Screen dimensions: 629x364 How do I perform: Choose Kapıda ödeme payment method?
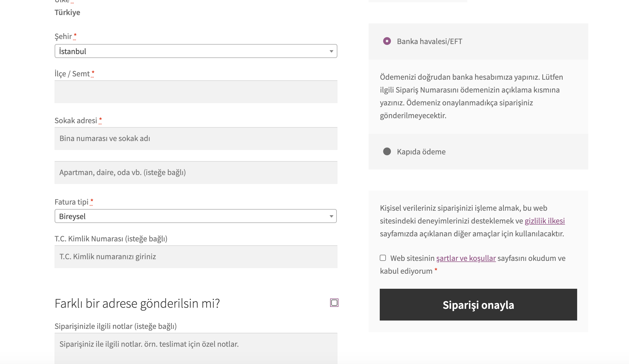[x=387, y=152]
